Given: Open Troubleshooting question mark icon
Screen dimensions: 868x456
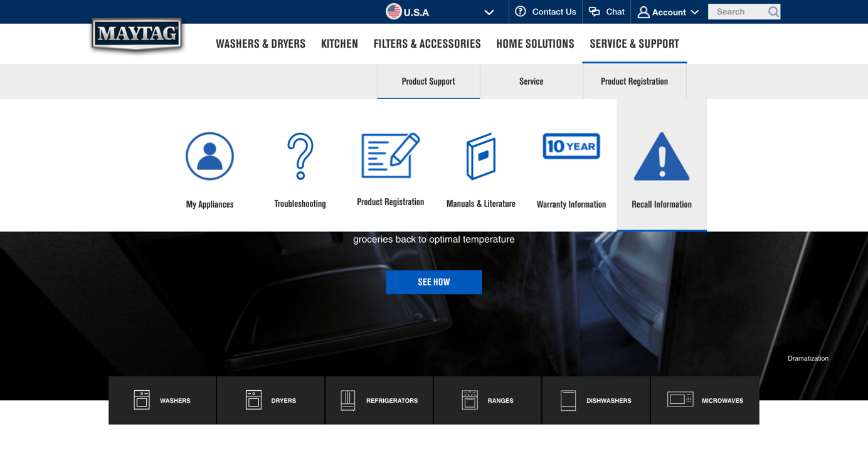Looking at the screenshot, I should pos(300,156).
